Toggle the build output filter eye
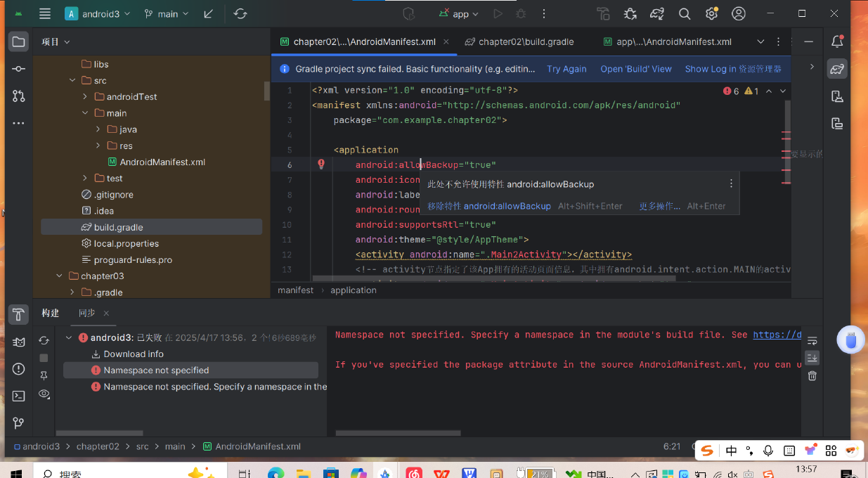The image size is (868, 478). tap(44, 394)
